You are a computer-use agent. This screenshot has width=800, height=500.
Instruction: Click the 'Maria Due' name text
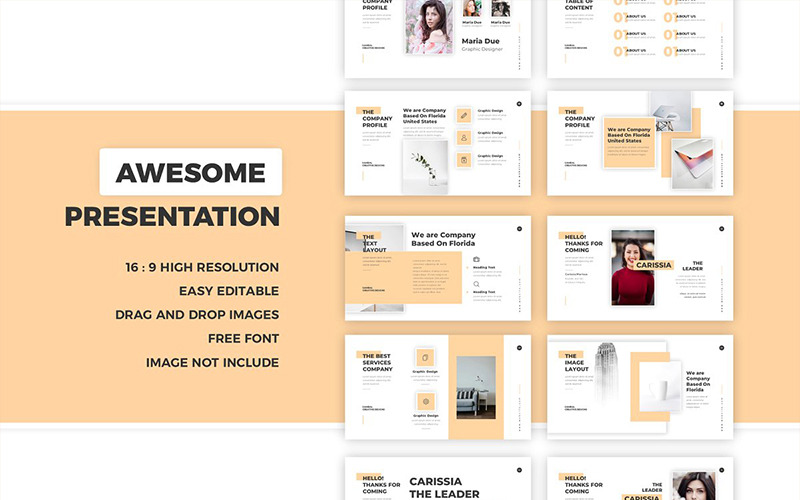(481, 41)
